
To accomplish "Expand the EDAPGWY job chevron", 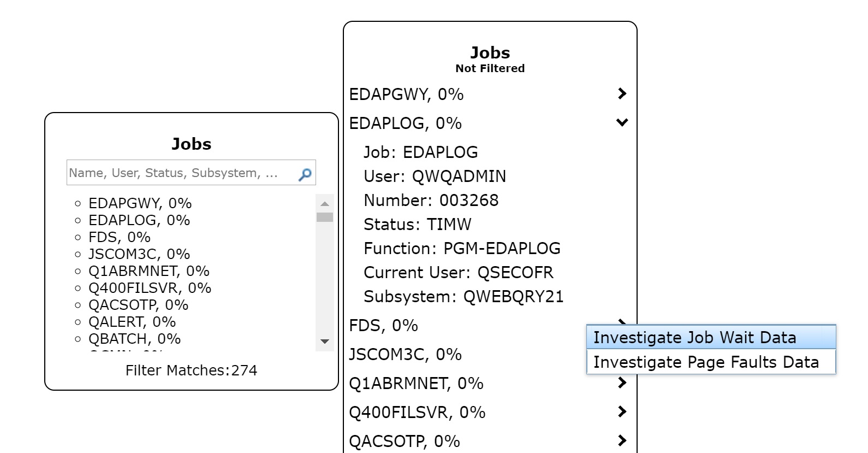I will click(x=621, y=93).
